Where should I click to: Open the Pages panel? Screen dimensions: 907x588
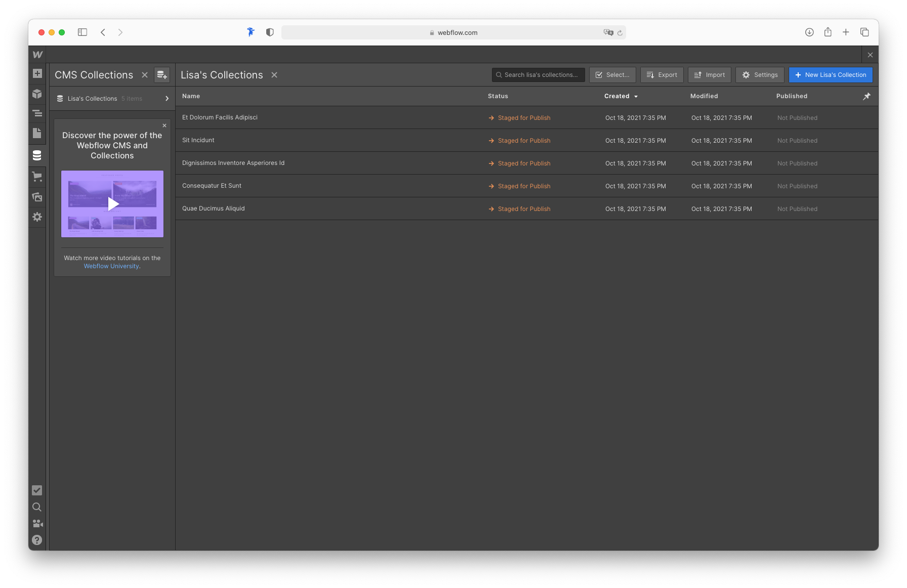(37, 133)
